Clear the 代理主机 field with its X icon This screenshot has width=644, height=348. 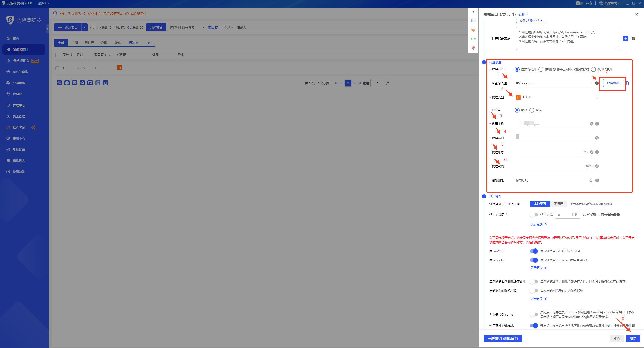pos(592,124)
